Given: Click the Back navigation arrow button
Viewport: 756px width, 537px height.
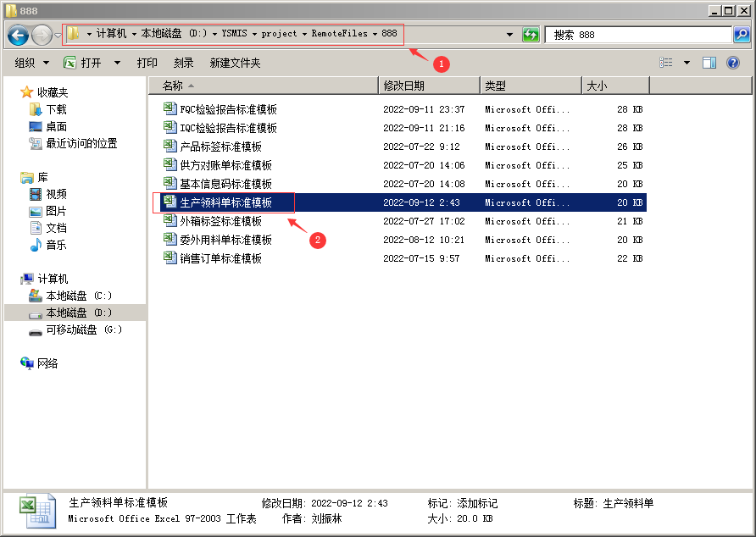Looking at the screenshot, I should [19, 36].
